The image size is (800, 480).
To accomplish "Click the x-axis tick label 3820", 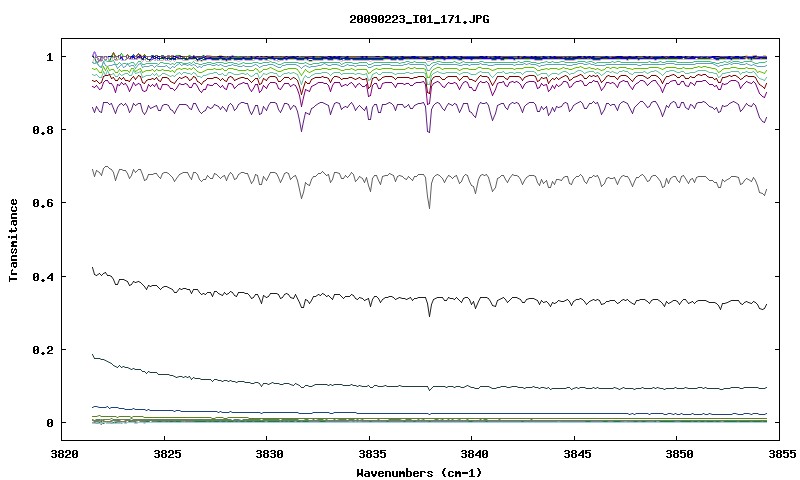I will pos(64,454).
